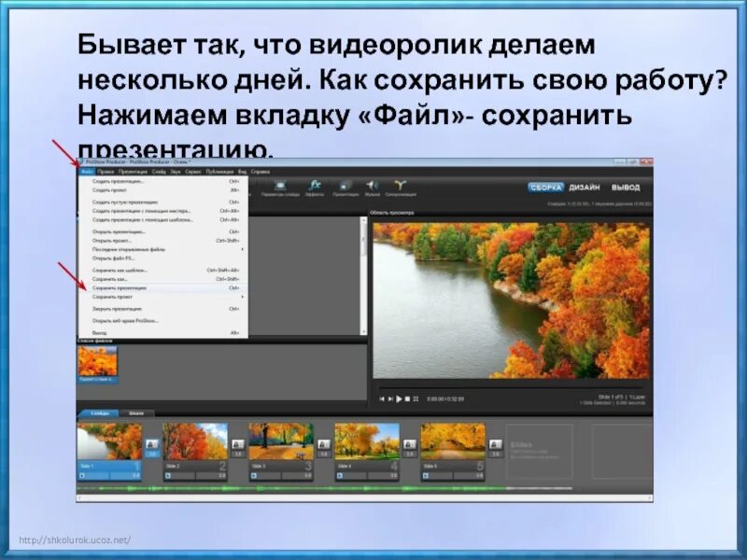This screenshot has width=747, height=560.
Task: Toggle full screen preview icon
Action: [x=416, y=399]
